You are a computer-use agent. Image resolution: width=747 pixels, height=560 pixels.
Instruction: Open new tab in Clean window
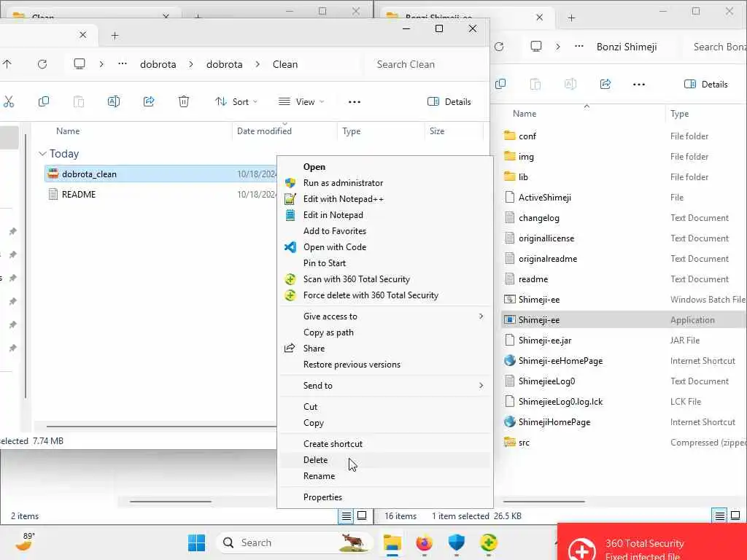coord(115,36)
